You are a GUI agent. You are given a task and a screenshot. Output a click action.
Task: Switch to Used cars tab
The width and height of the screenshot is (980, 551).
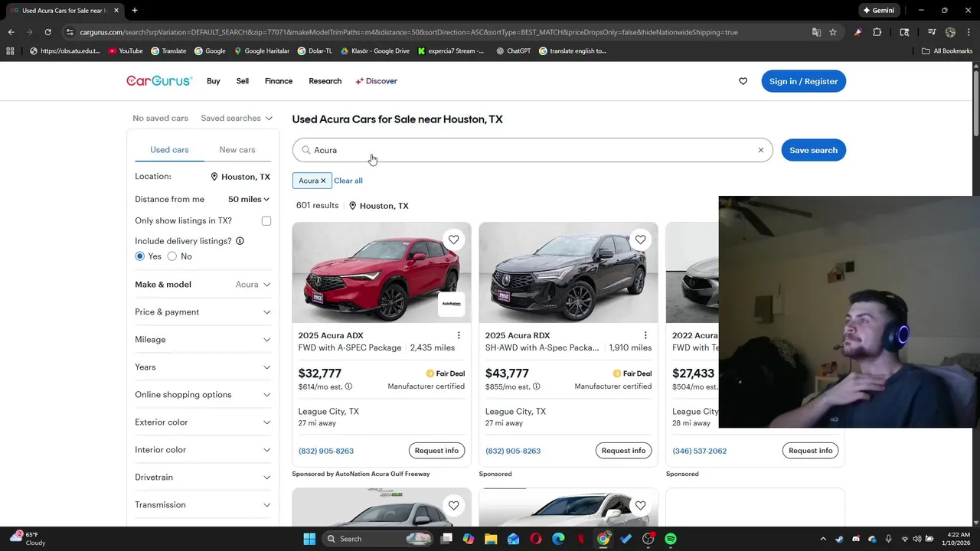[x=169, y=150]
